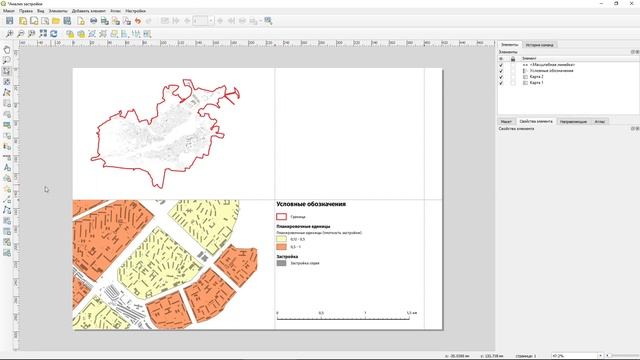Switch to the Макет properties tab
Screen dimensions: 640x360
pyautogui.click(x=506, y=122)
